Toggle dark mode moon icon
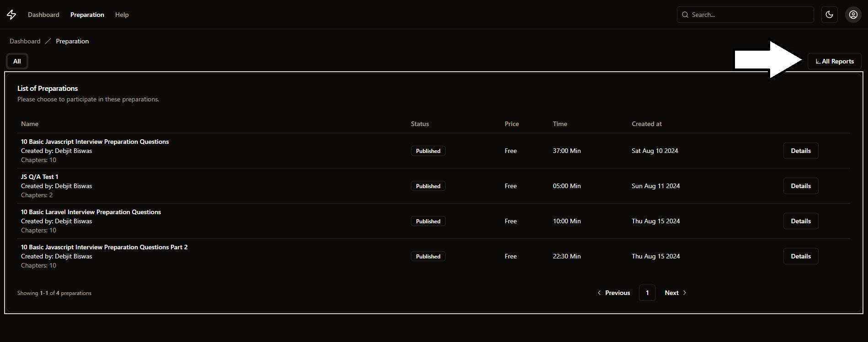The height and width of the screenshot is (342, 868). [x=829, y=15]
